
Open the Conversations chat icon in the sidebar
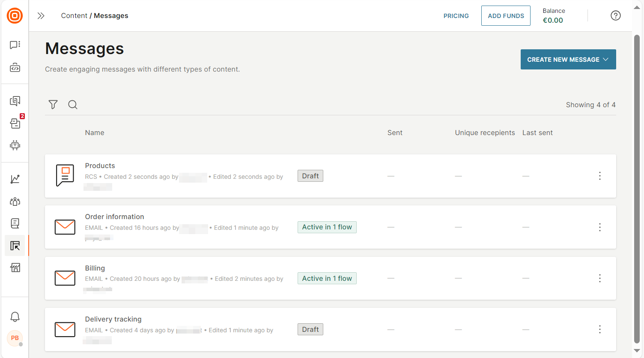point(15,45)
